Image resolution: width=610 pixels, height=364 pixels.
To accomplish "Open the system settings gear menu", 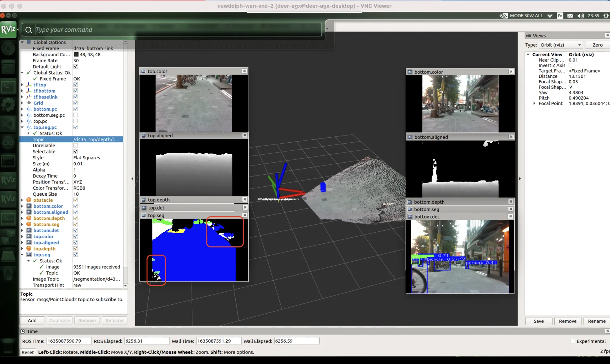I will coord(606,16).
